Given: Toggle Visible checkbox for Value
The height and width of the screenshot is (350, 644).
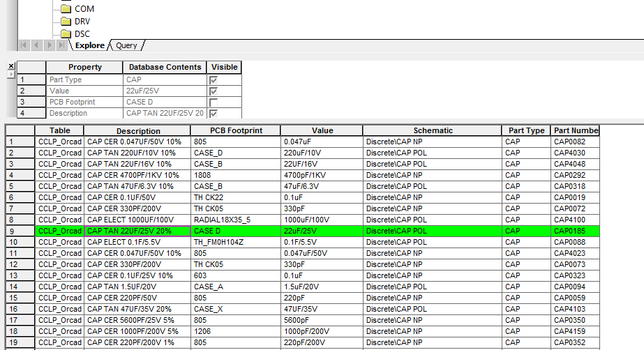Looking at the screenshot, I should tap(214, 91).
